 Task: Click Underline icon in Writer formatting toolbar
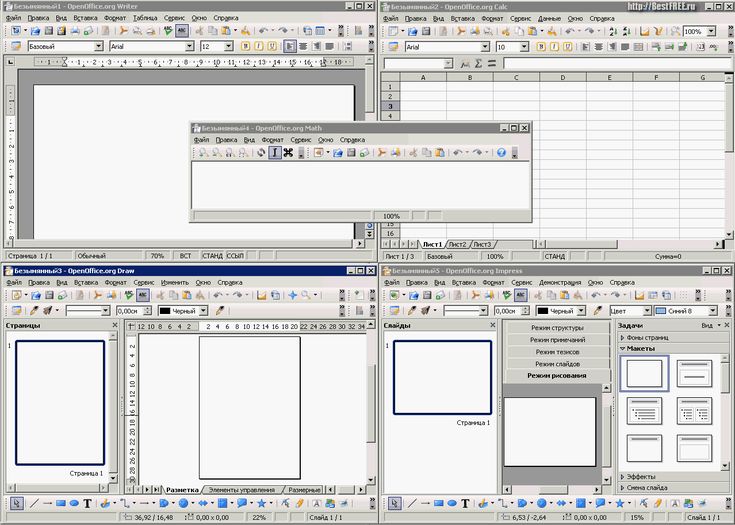coord(271,46)
